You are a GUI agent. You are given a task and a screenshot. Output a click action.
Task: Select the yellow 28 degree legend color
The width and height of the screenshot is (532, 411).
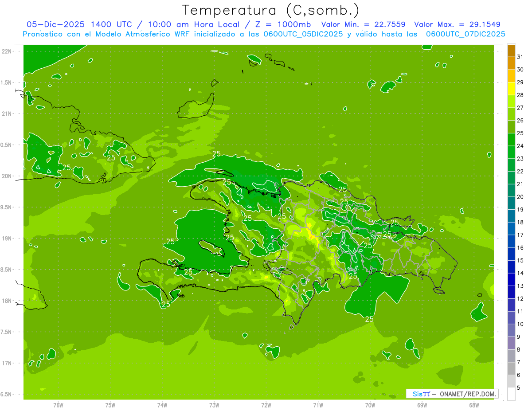[511, 89]
